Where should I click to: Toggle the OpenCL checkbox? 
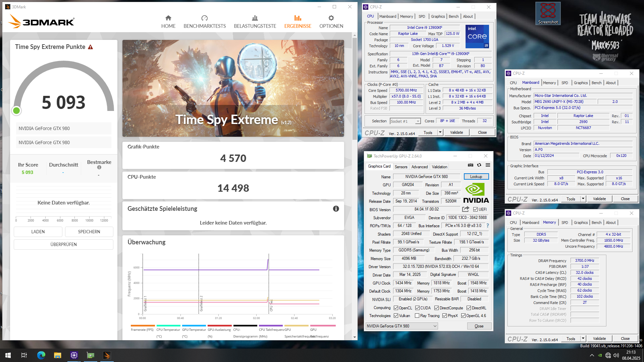(x=396, y=308)
